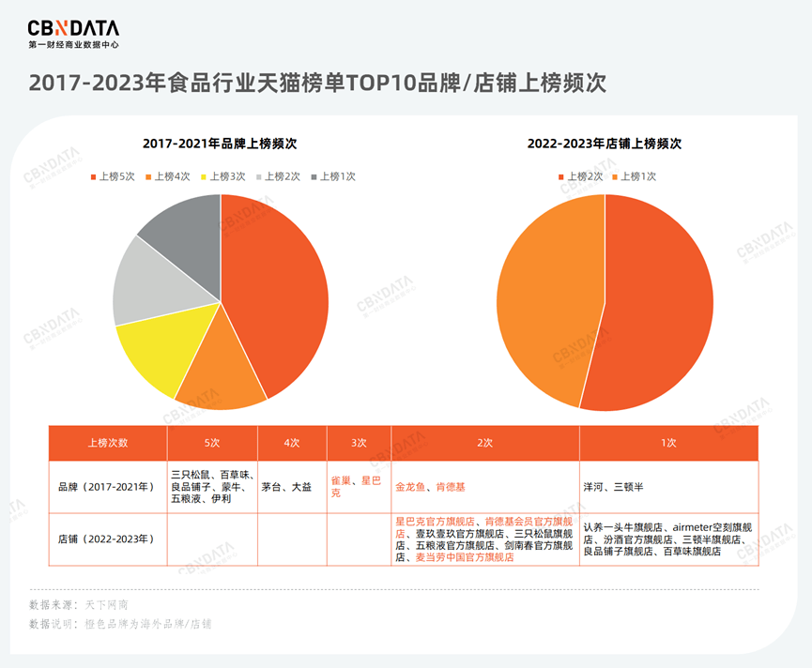The height and width of the screenshot is (668, 812).
Task: Click the cell listing 三只松鼠、百草味
Action: pos(212,487)
